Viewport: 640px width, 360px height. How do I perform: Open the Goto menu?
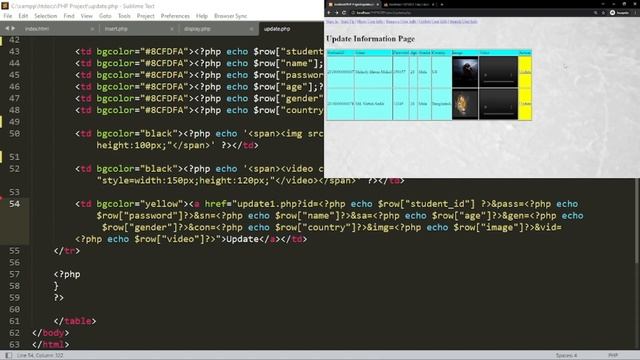[x=105, y=16]
